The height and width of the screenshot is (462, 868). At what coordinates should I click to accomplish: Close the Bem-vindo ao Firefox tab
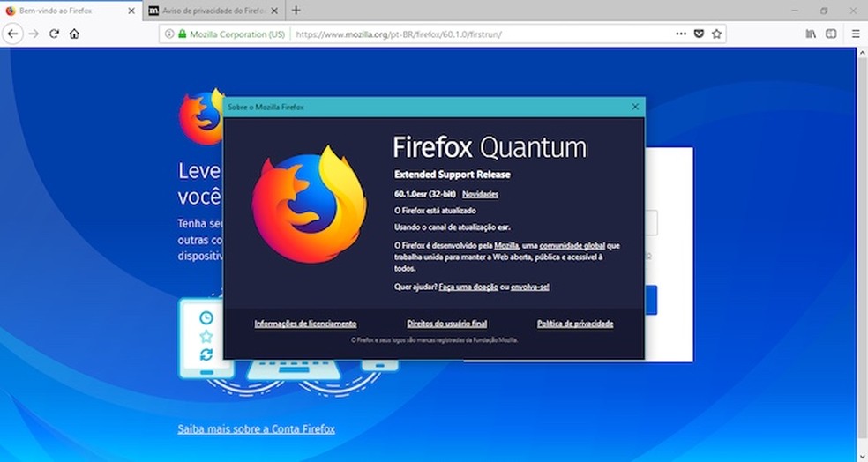131,11
